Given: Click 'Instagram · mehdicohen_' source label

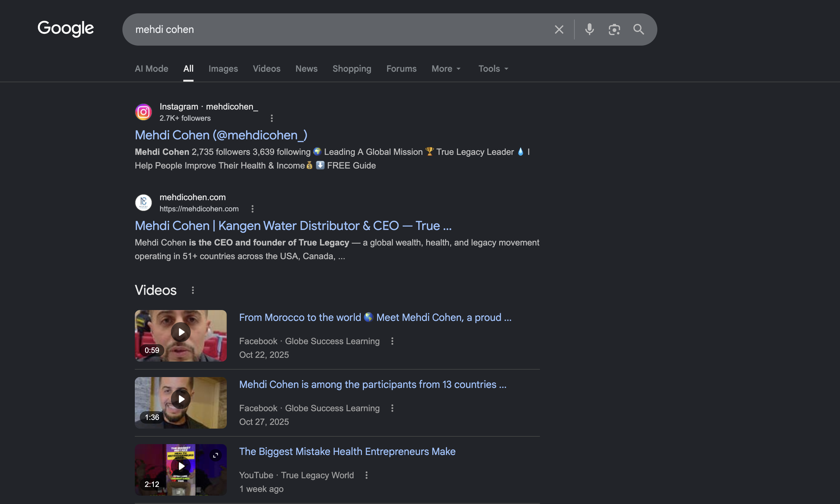Looking at the screenshot, I should click(209, 107).
